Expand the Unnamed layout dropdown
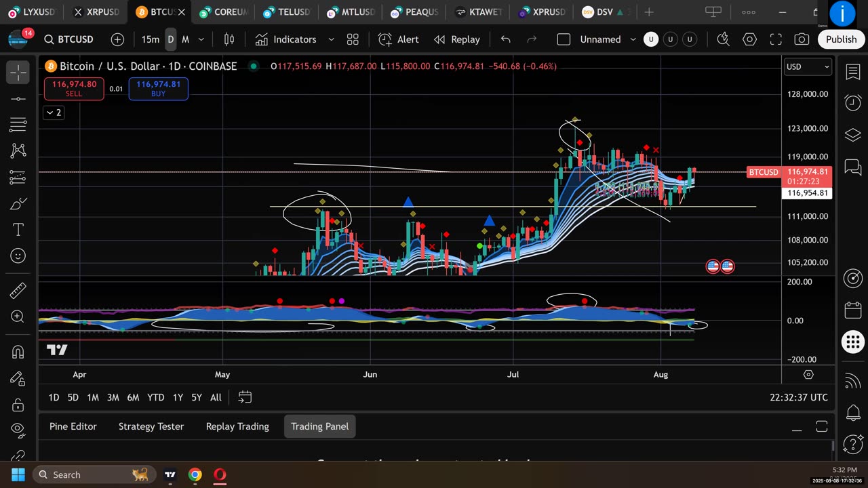868x488 pixels. (x=633, y=39)
